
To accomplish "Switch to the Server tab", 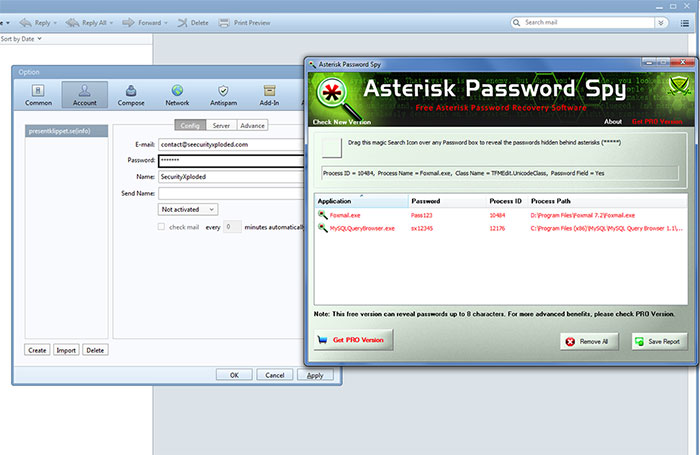I will [221, 125].
